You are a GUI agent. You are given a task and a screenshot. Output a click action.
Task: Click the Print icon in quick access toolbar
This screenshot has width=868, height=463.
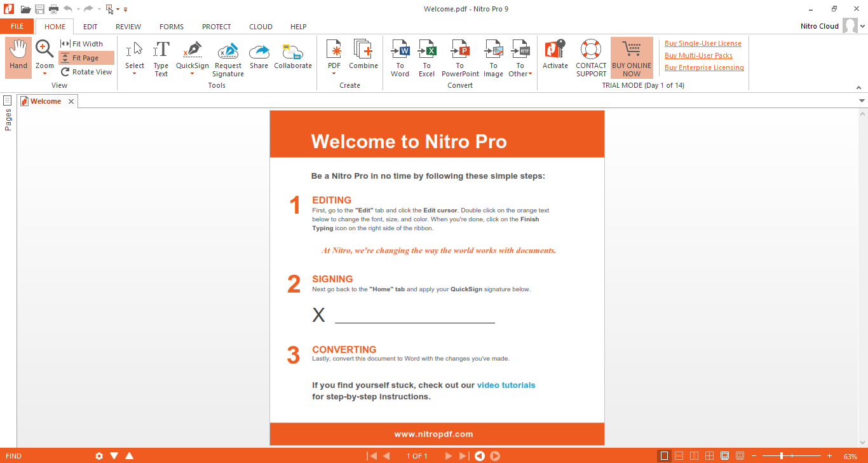tap(54, 9)
